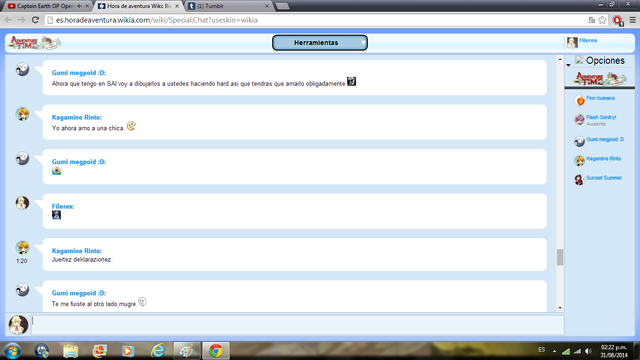The image size is (640, 360).
Task: Select user Finn humano in user list
Action: (600, 98)
